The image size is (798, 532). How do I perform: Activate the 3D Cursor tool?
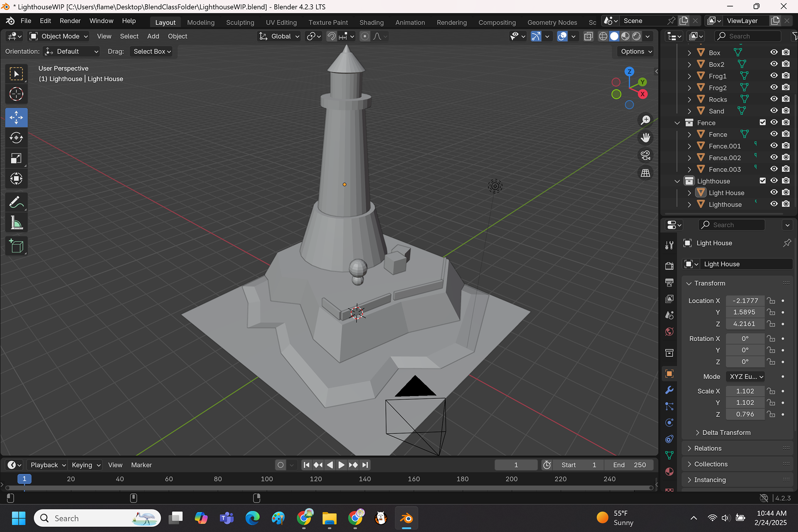tap(16, 94)
